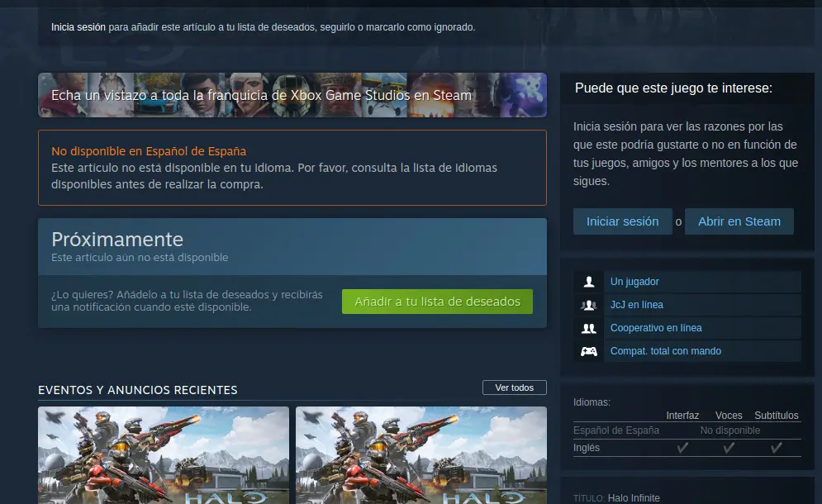Click the 'Ver todos' events button
This screenshot has height=504, width=822.
515,388
